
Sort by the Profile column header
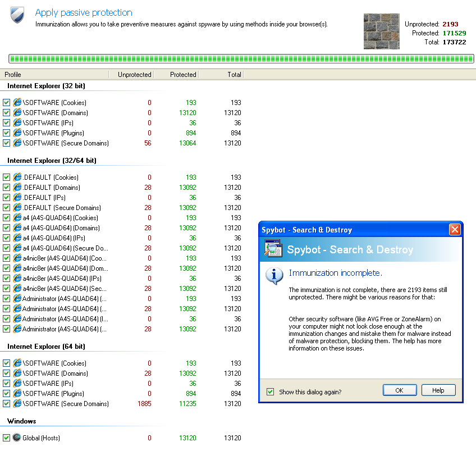click(x=54, y=74)
